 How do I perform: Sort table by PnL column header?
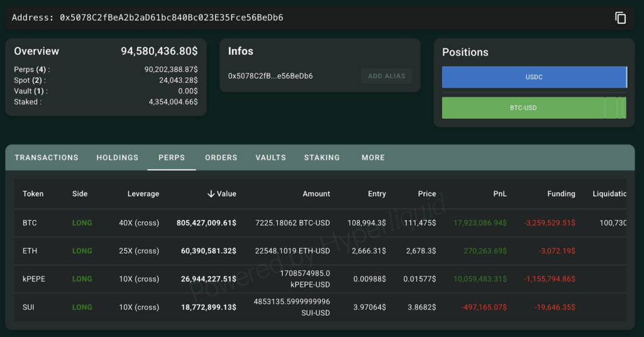pyautogui.click(x=499, y=194)
